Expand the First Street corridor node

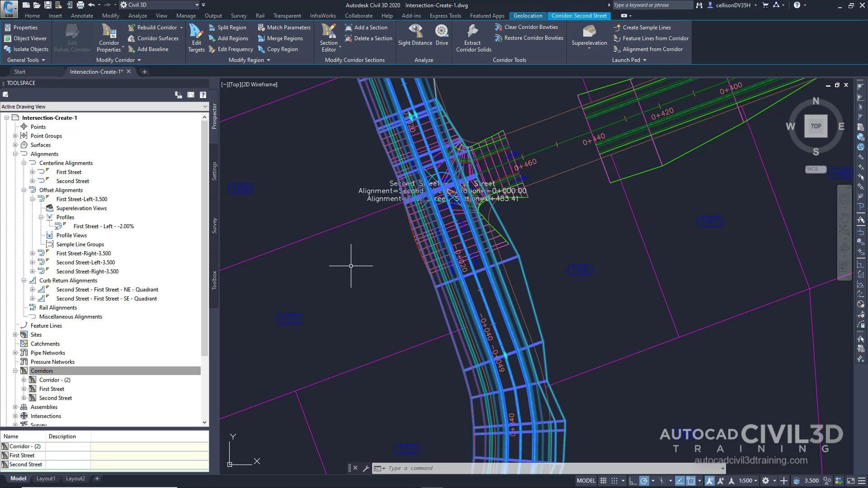click(x=24, y=389)
